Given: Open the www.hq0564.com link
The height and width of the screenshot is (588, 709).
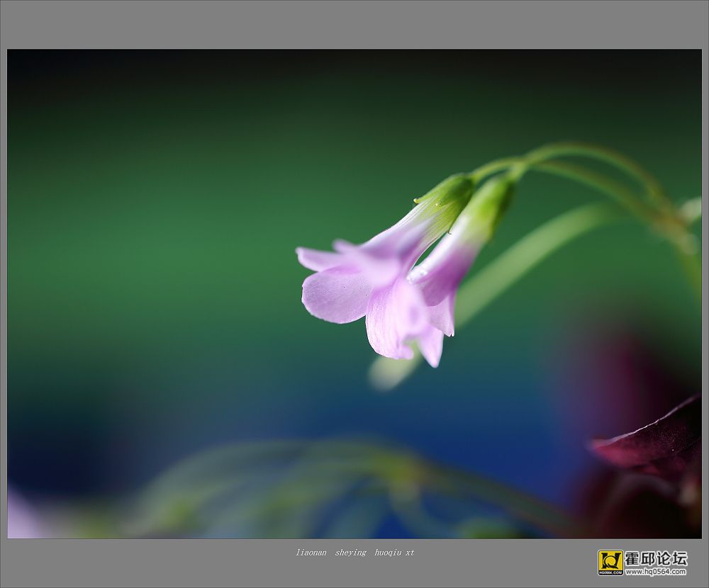Looking at the screenshot, I should click(x=656, y=572).
